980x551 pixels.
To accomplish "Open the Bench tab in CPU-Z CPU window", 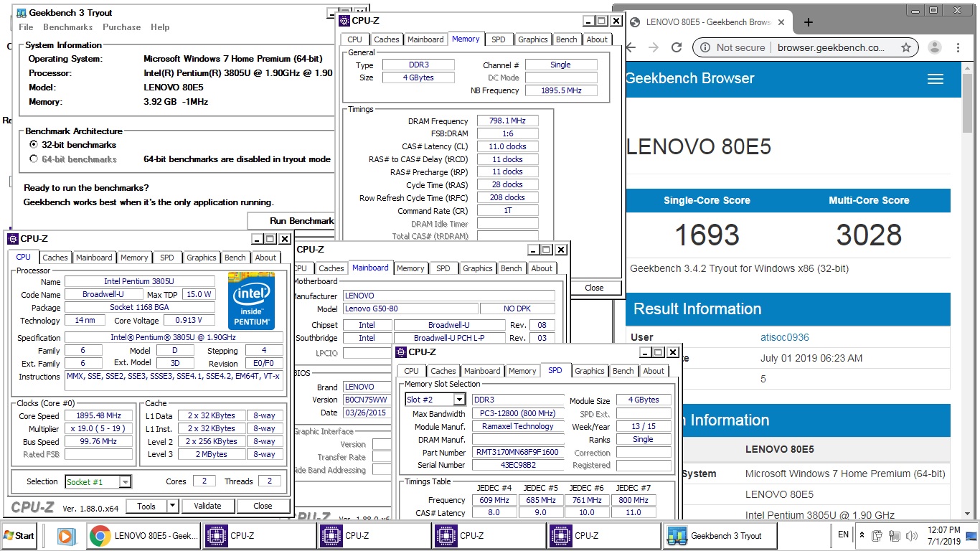I will 235,258.
